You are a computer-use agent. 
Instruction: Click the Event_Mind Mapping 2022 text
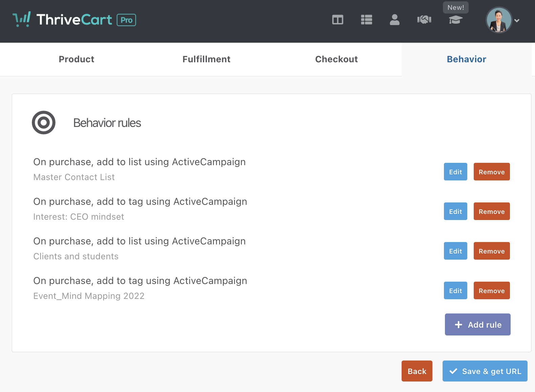click(x=89, y=296)
